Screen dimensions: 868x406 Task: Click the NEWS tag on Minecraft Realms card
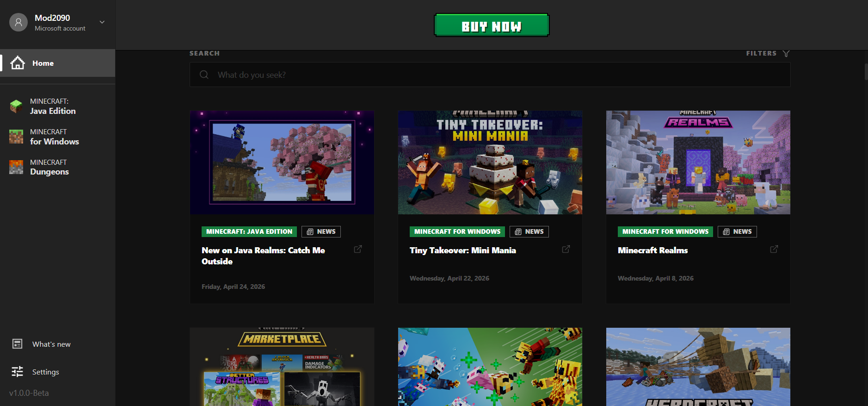coord(737,231)
